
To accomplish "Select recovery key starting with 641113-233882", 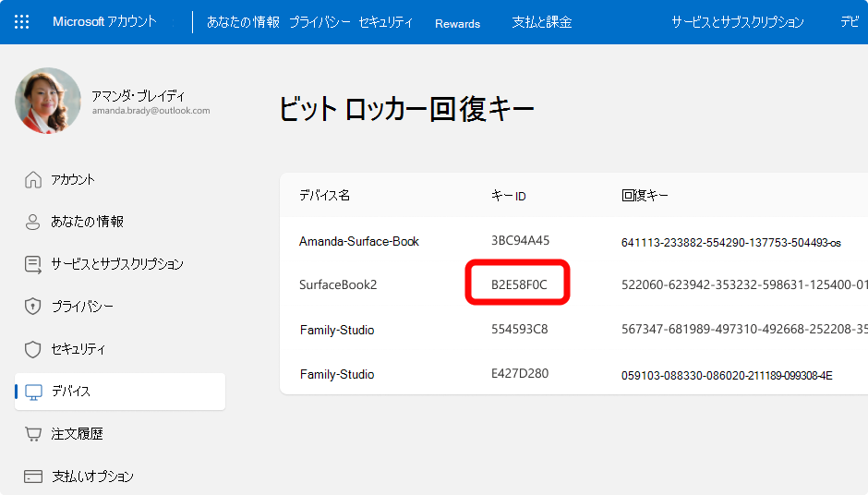I will coord(730,243).
